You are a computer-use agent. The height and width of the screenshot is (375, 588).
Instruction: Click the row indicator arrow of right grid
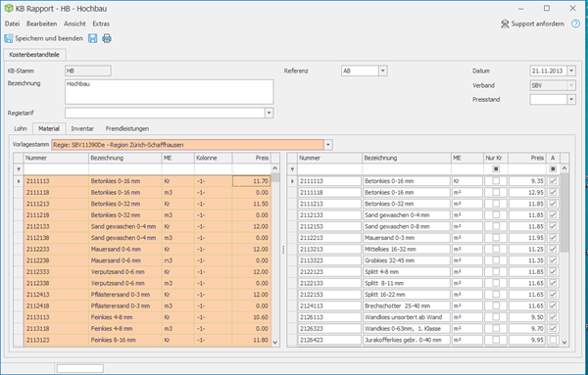[292, 181]
